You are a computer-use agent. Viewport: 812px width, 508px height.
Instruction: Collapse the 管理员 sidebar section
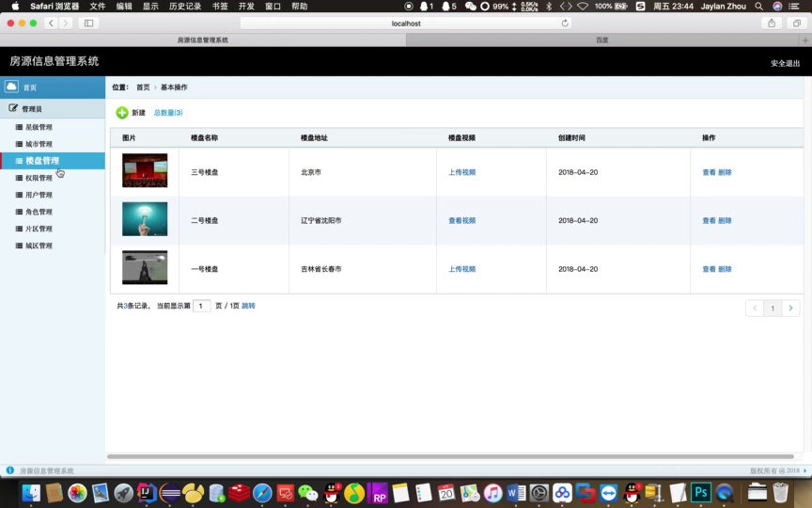53,108
